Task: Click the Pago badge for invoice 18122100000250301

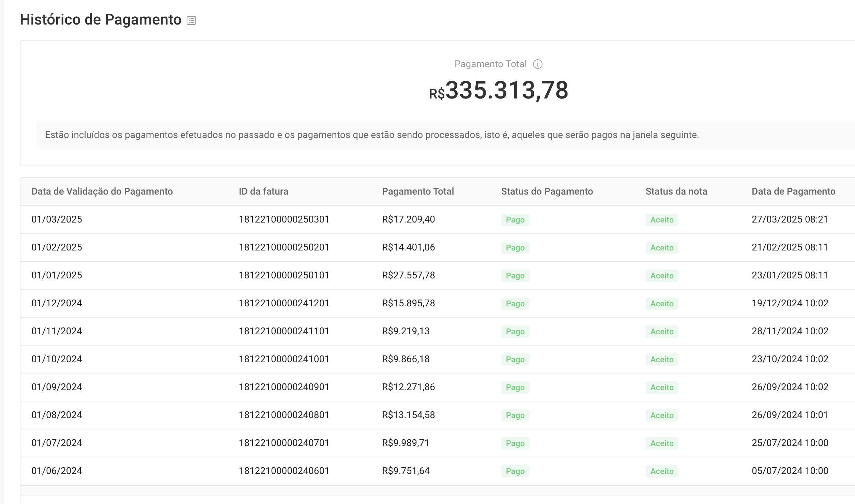Action: [x=515, y=220]
